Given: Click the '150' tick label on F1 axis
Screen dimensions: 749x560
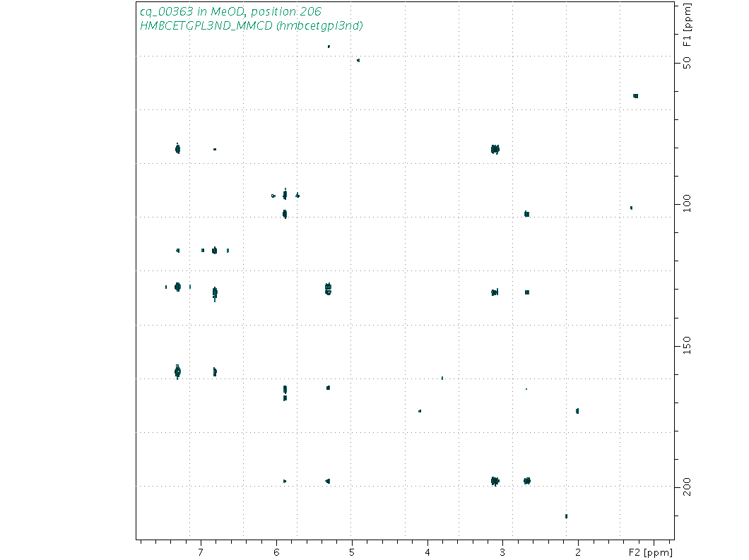Looking at the screenshot, I should point(687,345).
